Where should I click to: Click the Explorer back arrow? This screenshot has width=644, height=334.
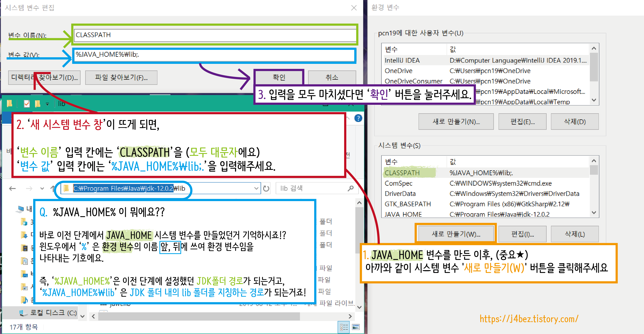12,189
